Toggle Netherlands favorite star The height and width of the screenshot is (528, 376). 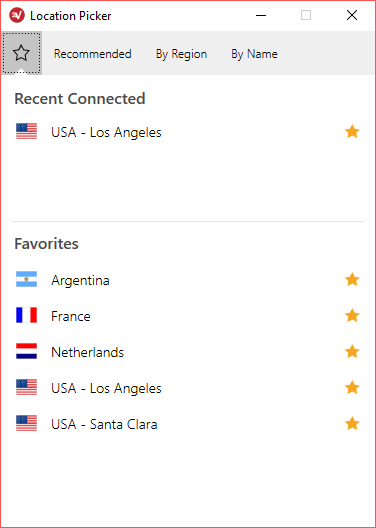tap(352, 352)
